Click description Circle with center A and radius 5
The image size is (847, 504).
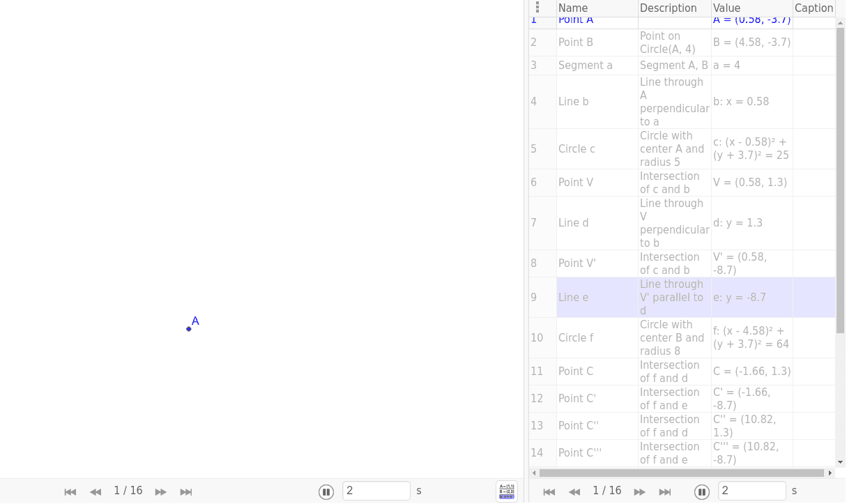(x=672, y=149)
